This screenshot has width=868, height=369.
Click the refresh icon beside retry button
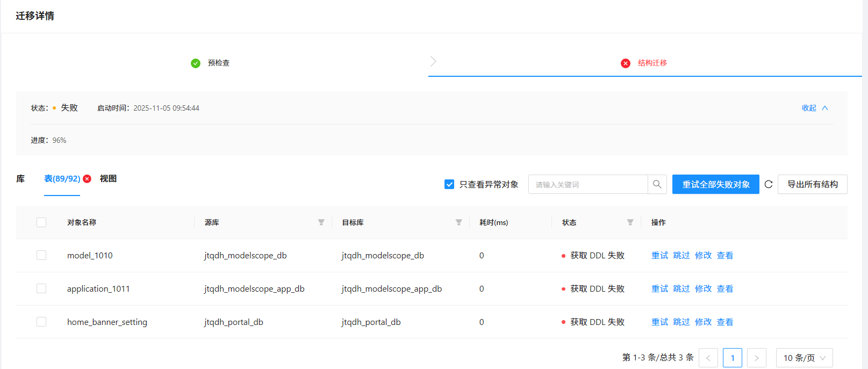pos(769,184)
